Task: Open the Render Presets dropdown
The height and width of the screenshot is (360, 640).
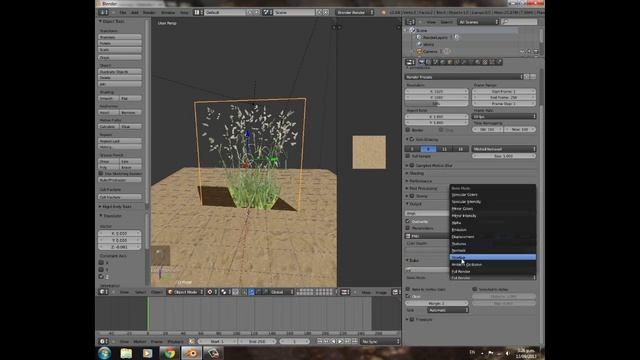Action: coord(464,77)
